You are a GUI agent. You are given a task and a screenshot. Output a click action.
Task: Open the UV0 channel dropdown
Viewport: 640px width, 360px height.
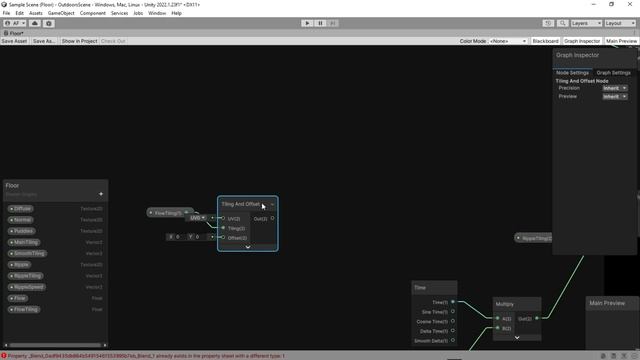(198, 218)
